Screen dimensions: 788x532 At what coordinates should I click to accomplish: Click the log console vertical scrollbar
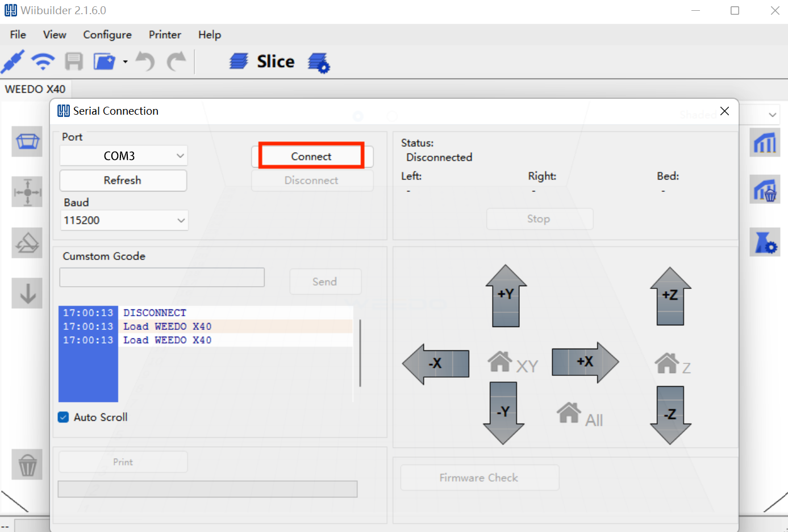pos(360,353)
